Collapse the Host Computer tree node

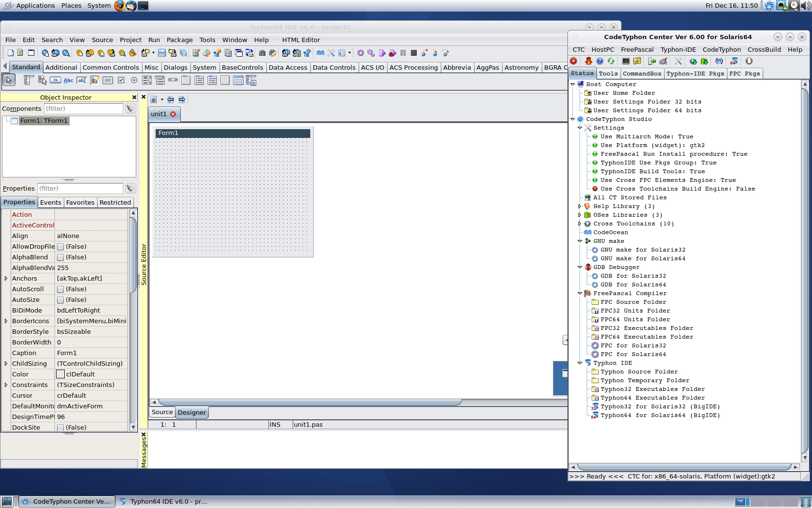(573, 84)
